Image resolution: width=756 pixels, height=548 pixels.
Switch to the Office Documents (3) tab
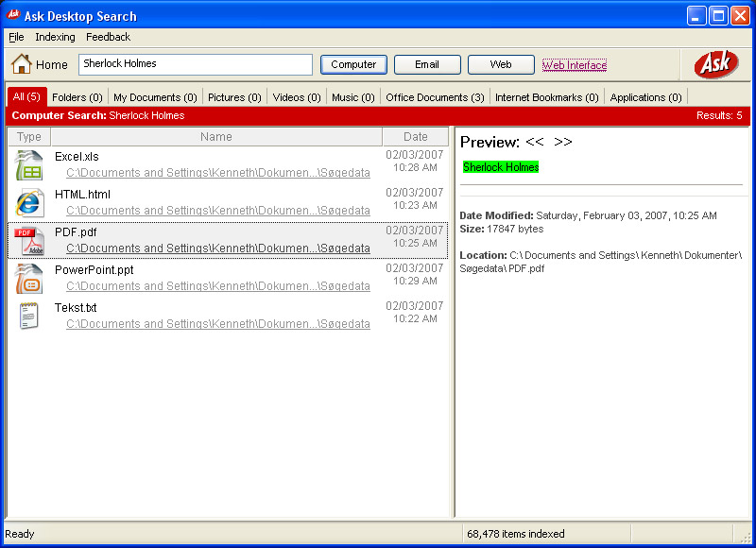435,97
